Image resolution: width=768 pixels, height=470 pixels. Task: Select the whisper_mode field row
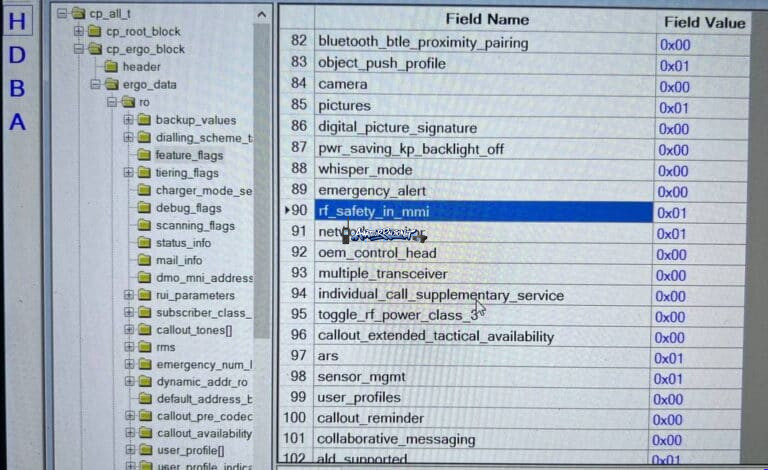click(x=513, y=170)
